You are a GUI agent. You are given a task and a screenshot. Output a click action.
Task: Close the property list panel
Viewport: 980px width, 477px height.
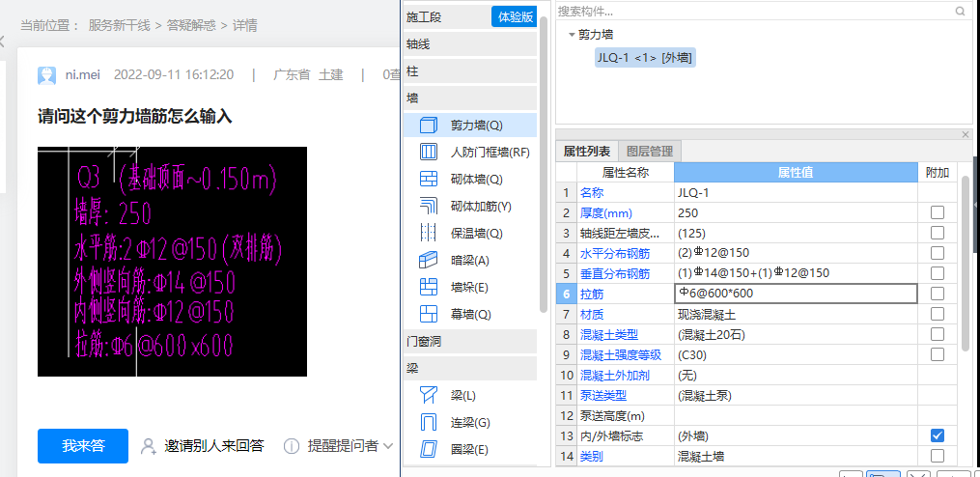[966, 134]
